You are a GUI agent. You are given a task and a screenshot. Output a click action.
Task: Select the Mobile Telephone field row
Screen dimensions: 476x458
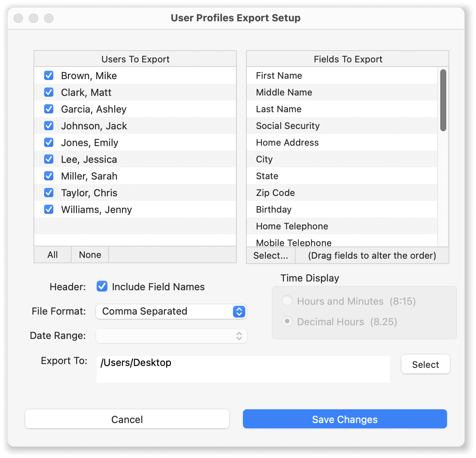tap(342, 241)
